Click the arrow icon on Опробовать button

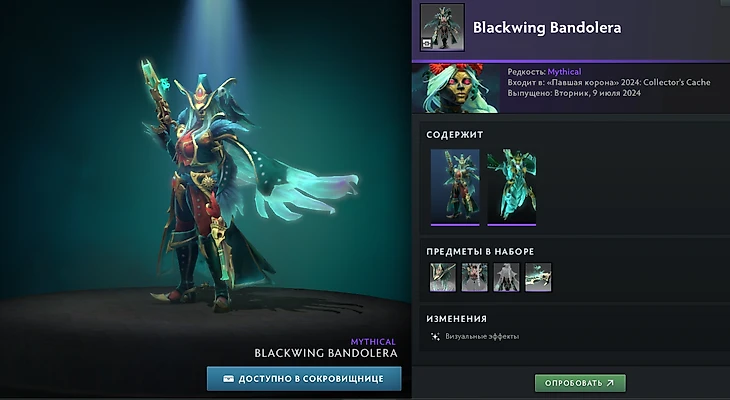[610, 383]
